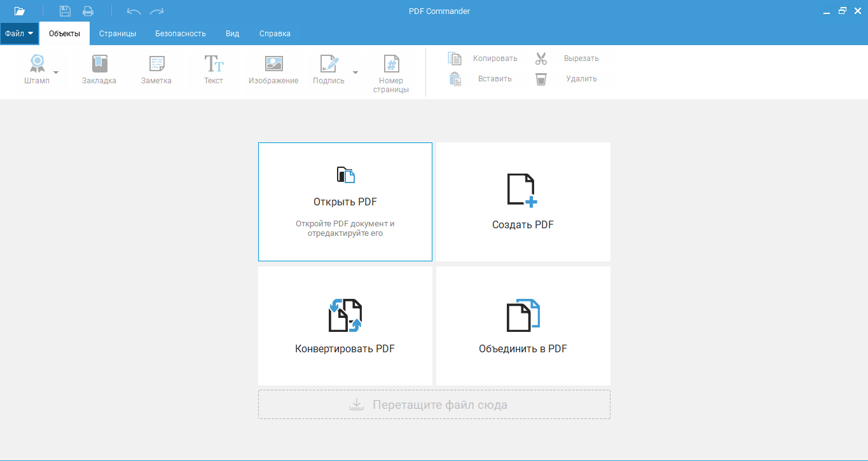Select the Текст text tool icon
The height and width of the screenshot is (461, 868).
click(214, 63)
